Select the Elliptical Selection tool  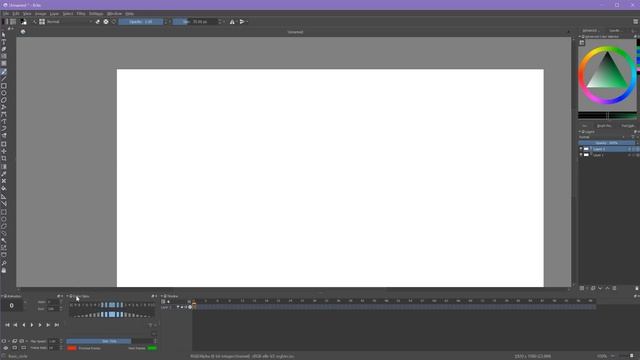4,219
